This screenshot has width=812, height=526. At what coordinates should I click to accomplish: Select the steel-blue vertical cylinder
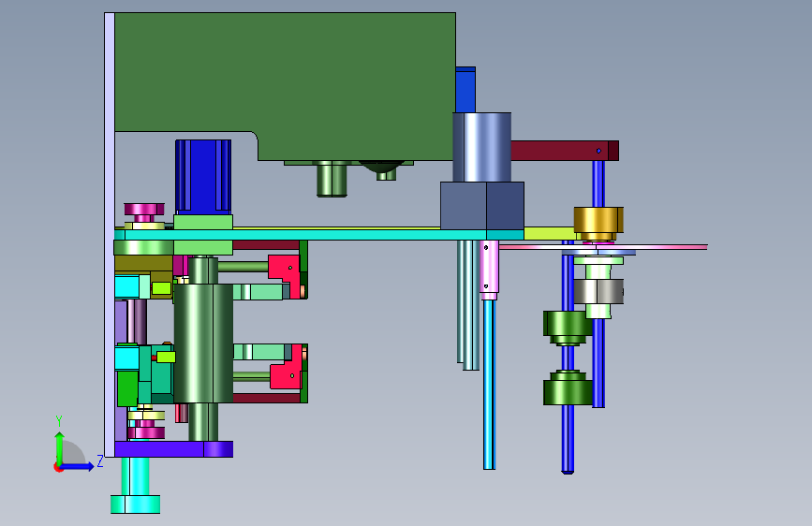482,147
